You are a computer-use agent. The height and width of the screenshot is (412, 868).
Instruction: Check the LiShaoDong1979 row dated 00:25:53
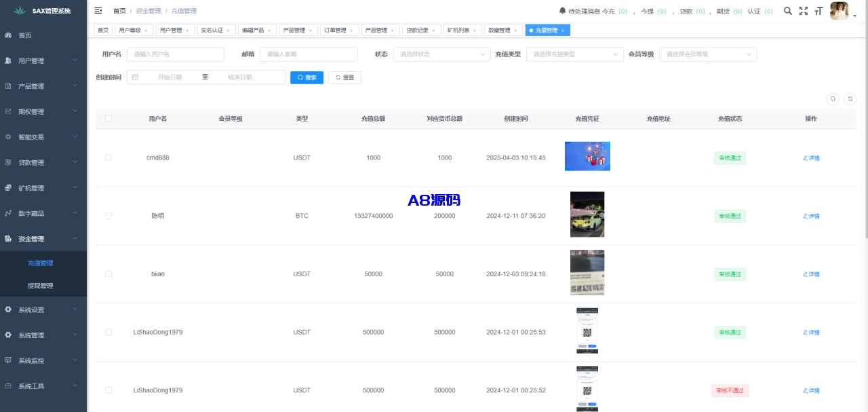pyautogui.click(x=108, y=333)
